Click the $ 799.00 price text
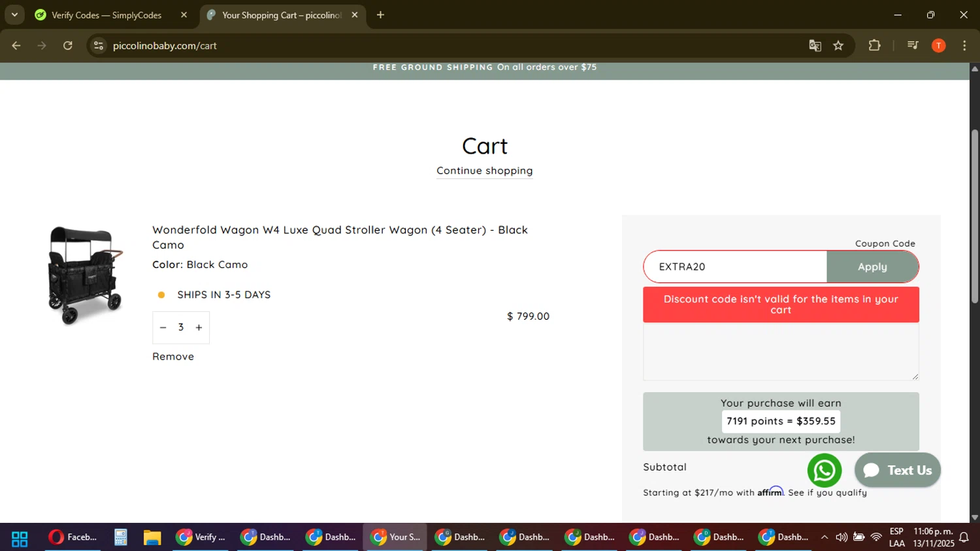 click(529, 316)
